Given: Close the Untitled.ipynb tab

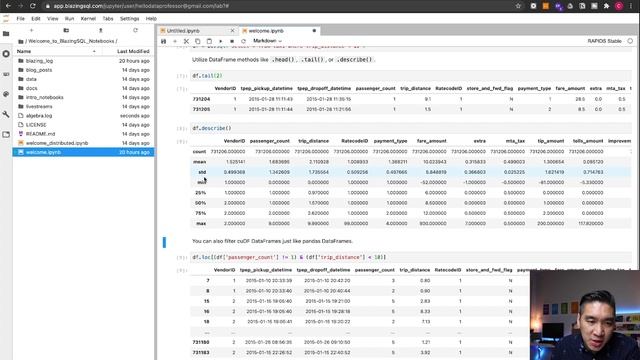Looking at the screenshot, I should [233, 31].
